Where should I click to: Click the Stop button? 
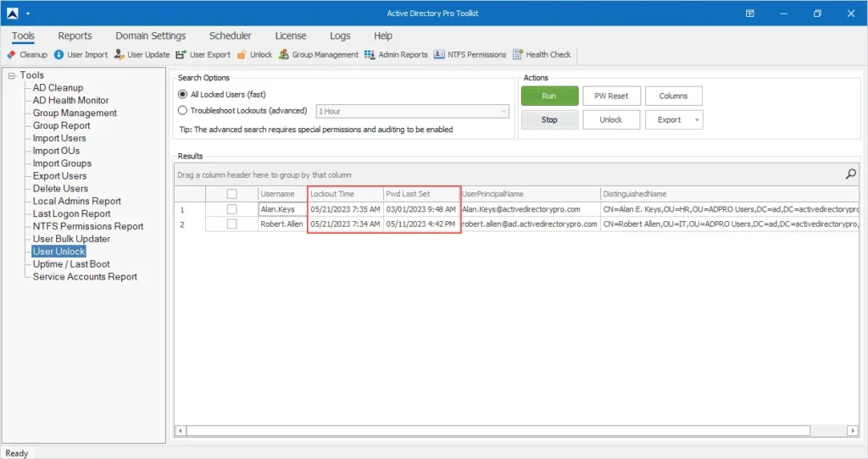coord(549,119)
